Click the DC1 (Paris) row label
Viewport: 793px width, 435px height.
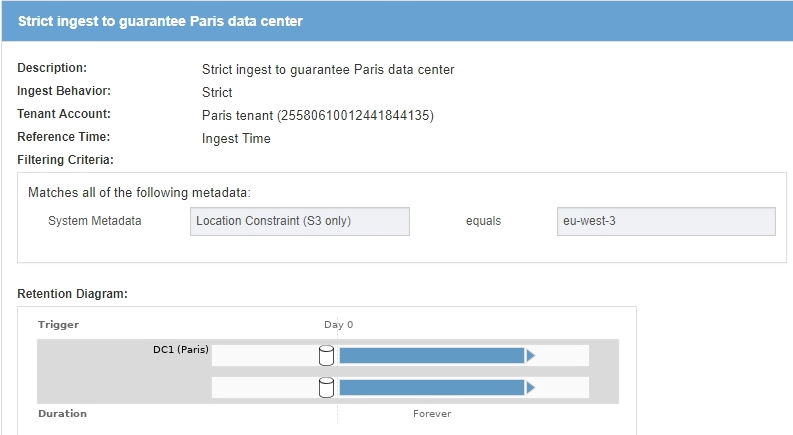click(181, 350)
